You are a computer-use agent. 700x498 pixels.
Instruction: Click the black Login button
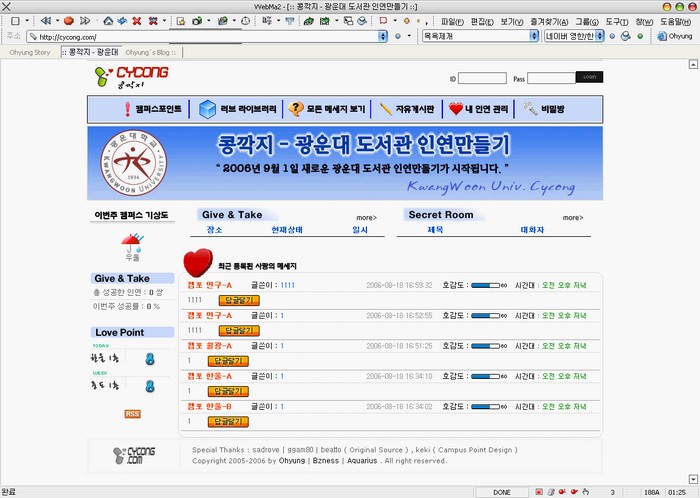589,77
